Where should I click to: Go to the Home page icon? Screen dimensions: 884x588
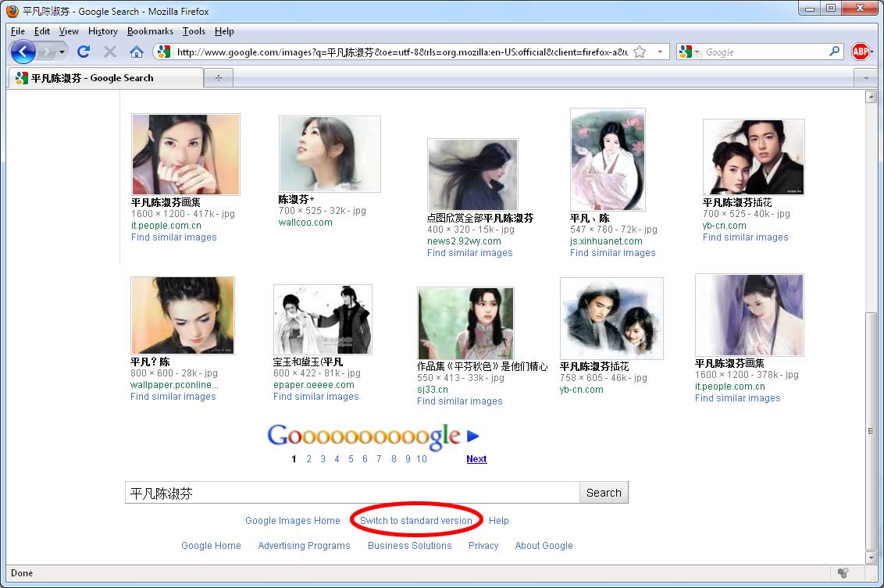click(137, 52)
